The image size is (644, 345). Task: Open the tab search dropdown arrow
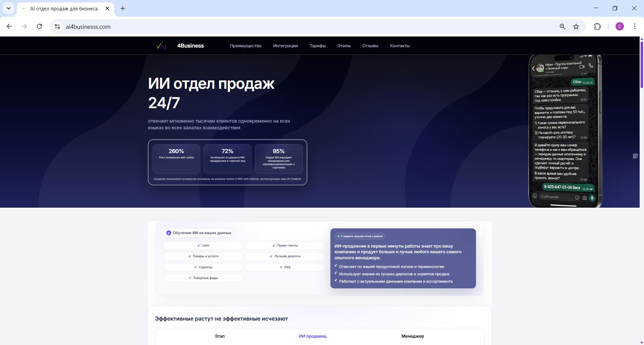tap(8, 8)
